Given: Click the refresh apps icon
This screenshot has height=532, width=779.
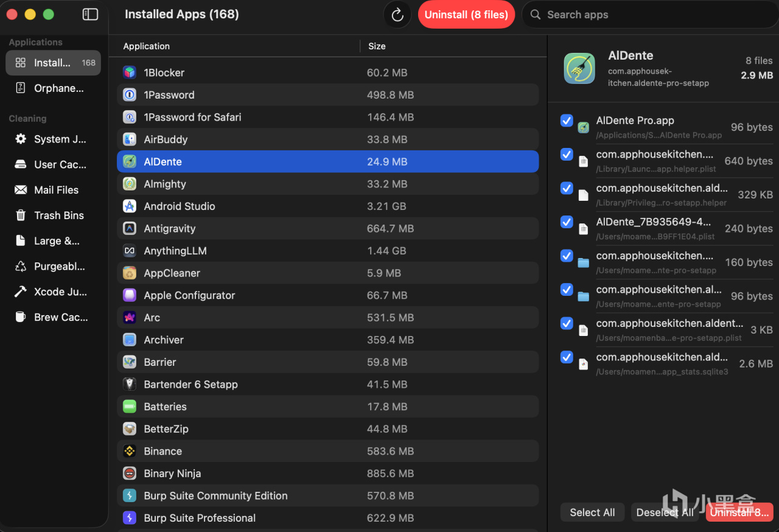Looking at the screenshot, I should point(397,15).
